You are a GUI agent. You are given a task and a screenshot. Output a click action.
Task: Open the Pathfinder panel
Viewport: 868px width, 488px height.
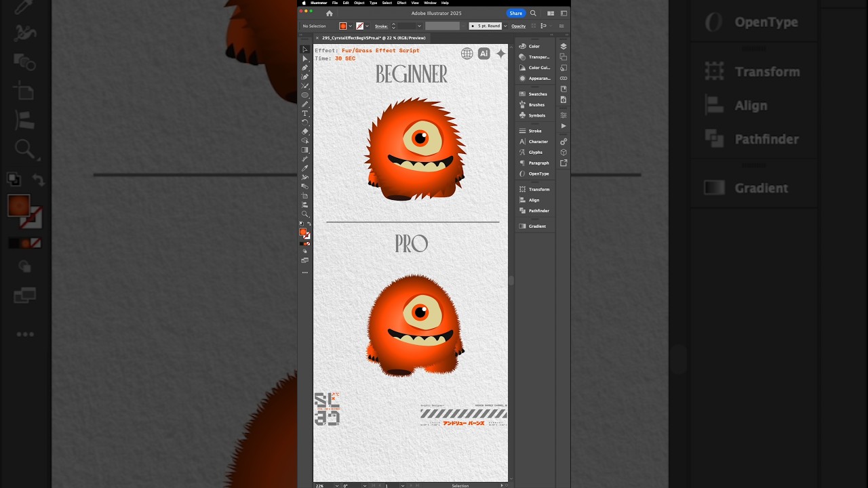534,211
